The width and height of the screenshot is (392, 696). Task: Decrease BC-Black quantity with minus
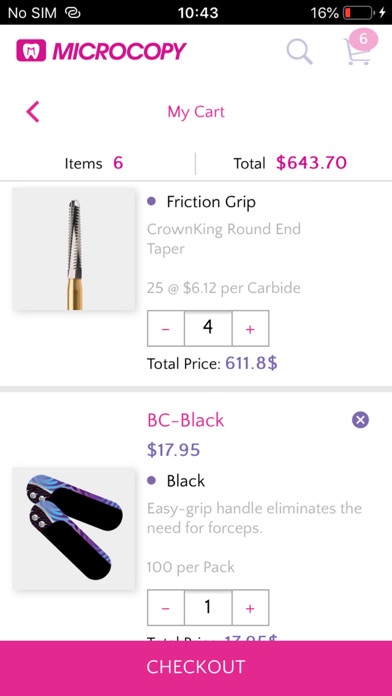[x=166, y=608]
